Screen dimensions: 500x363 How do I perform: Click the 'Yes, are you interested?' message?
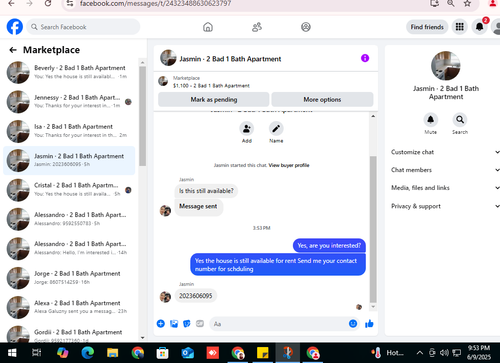[x=329, y=246]
